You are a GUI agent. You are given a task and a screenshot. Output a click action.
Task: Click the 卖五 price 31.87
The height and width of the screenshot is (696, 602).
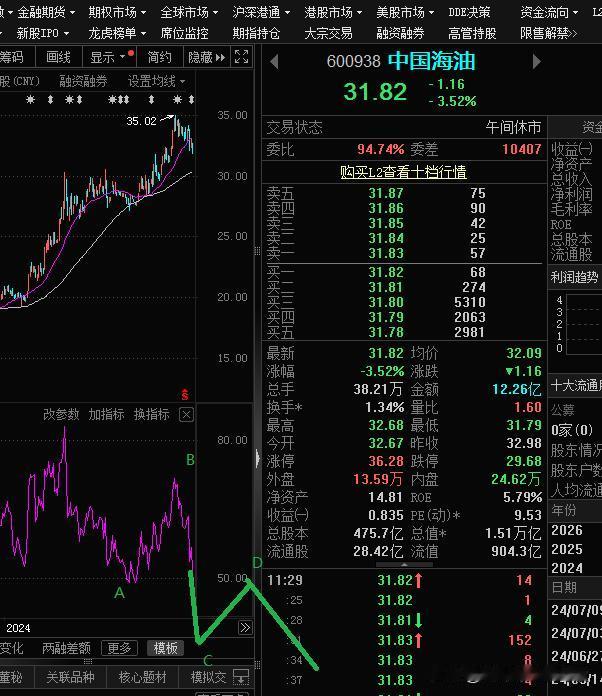click(x=386, y=194)
